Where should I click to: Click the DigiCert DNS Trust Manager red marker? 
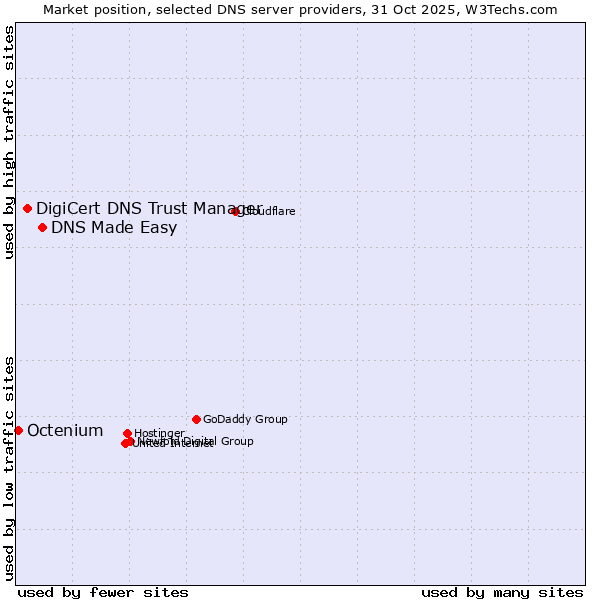(28, 208)
